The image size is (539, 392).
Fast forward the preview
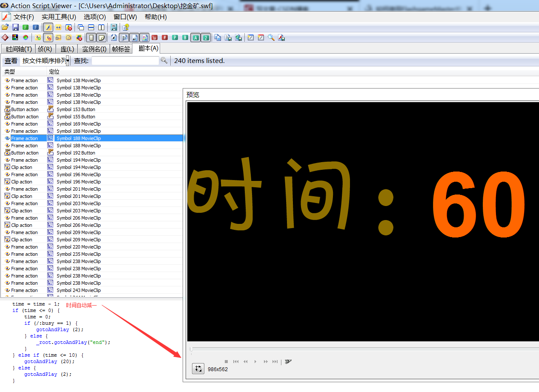(x=265, y=362)
